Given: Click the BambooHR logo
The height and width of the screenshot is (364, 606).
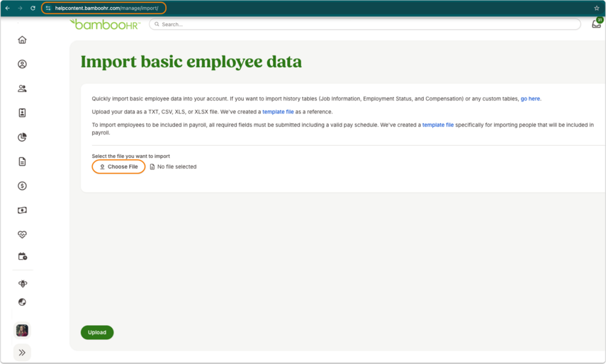Looking at the screenshot, I should click(x=105, y=24).
